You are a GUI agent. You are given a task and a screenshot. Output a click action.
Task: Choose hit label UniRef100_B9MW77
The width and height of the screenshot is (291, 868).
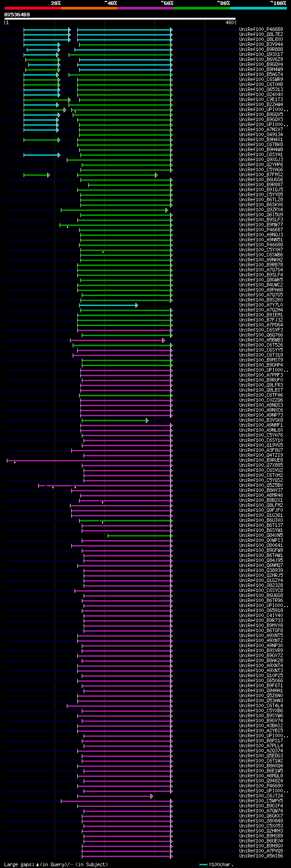261,225
